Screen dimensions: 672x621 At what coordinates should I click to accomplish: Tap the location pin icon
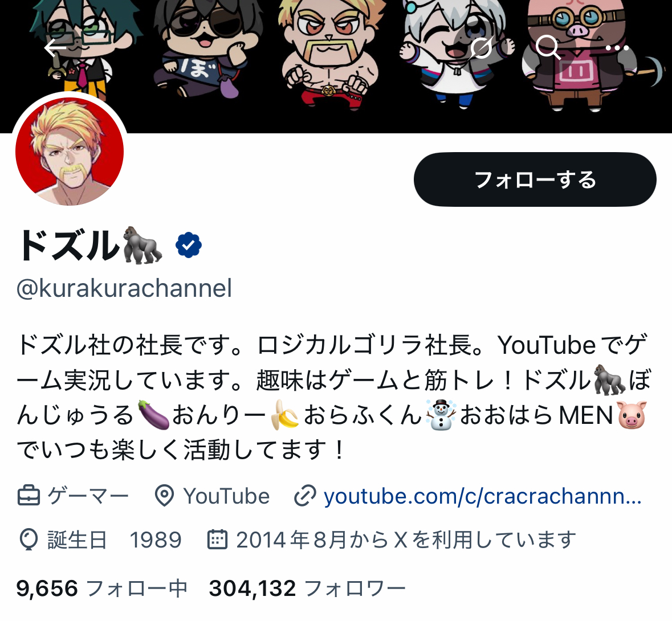click(x=164, y=496)
